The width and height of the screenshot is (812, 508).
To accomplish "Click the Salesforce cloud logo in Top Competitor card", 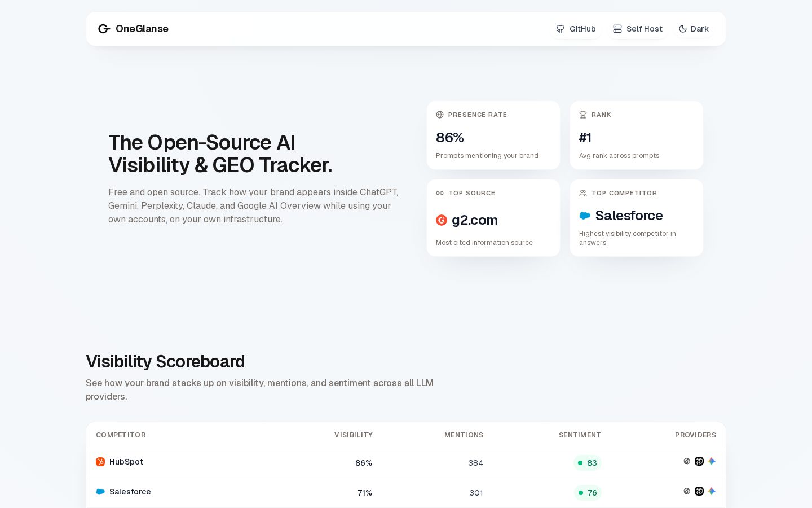I will [585, 216].
